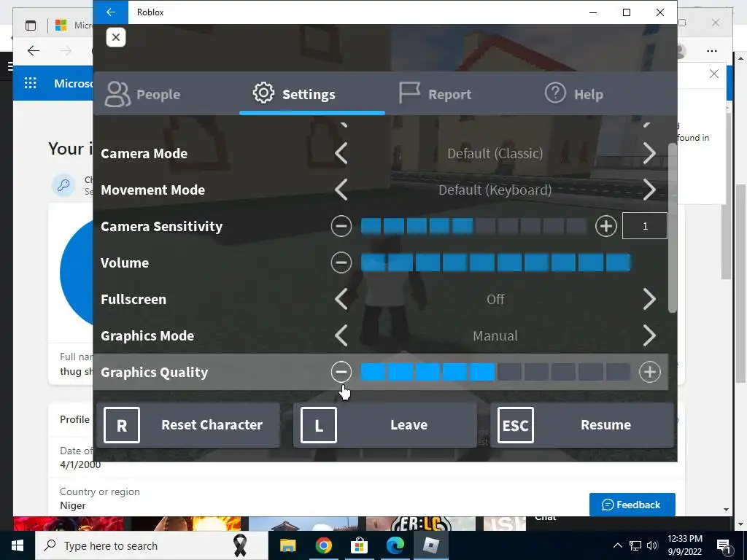This screenshot has width=747, height=560.
Task: Click the Roblox window back arrow
Action: (x=111, y=12)
